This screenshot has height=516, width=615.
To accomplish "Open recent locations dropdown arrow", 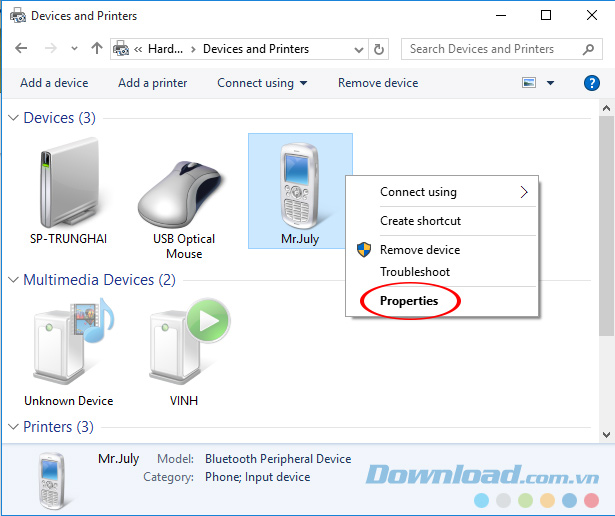I will pos(74,49).
